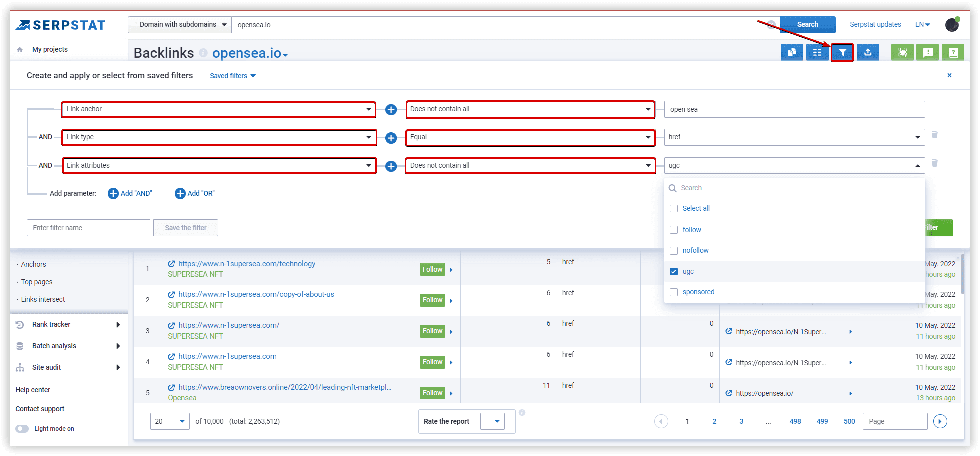Open Top pages in sidebar
This screenshot has height=456, width=980.
pos(37,282)
